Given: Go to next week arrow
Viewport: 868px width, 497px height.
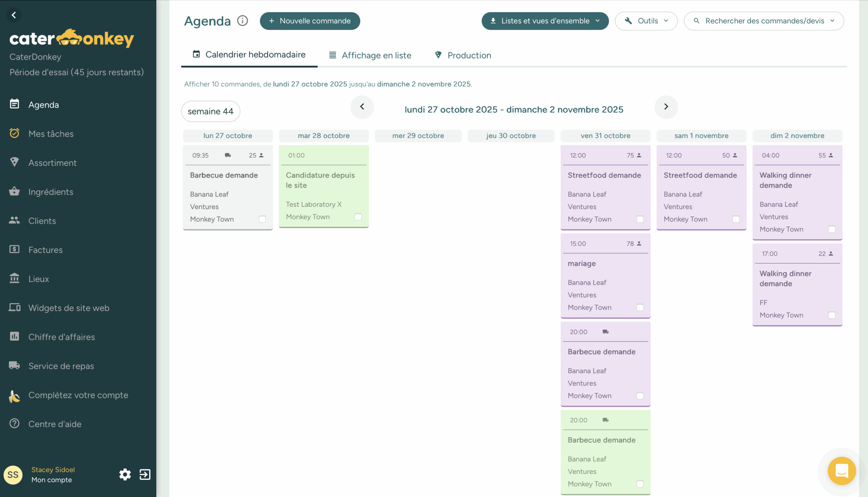Looking at the screenshot, I should click(666, 107).
